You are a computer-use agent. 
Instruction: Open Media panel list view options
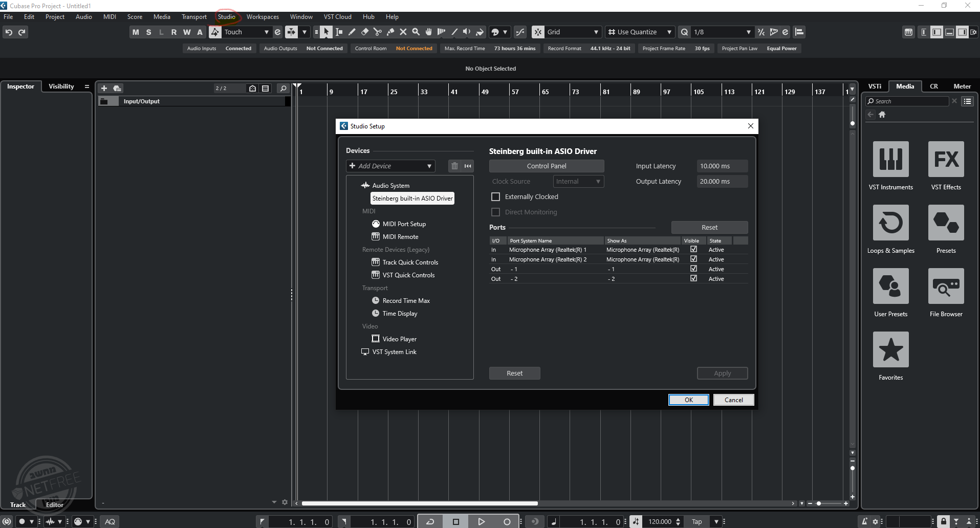click(x=967, y=101)
